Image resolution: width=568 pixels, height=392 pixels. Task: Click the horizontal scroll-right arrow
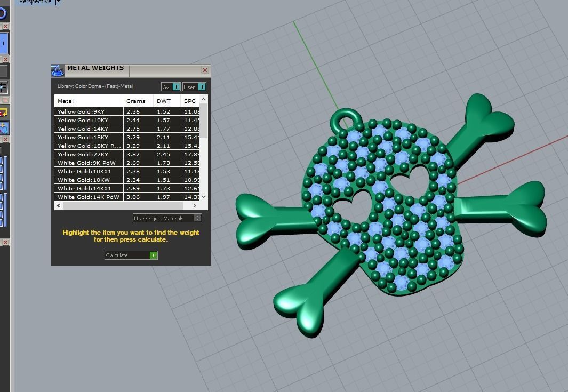coord(195,205)
